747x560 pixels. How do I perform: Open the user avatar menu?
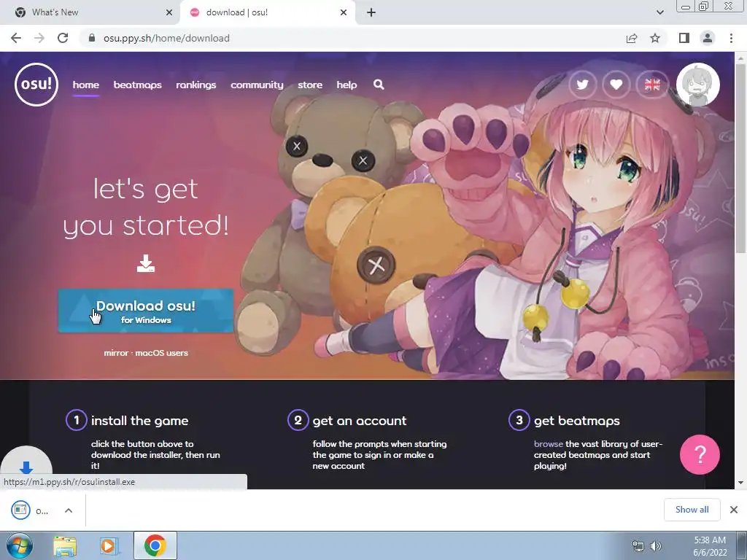click(x=698, y=85)
